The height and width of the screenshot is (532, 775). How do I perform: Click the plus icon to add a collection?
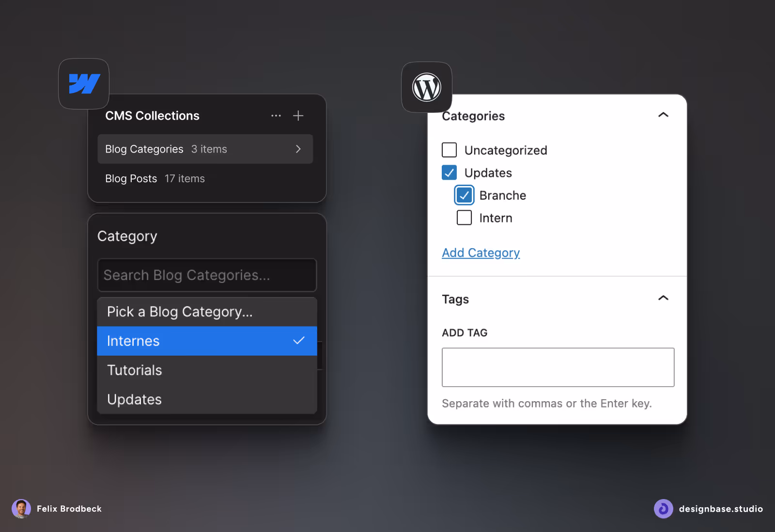click(x=298, y=116)
